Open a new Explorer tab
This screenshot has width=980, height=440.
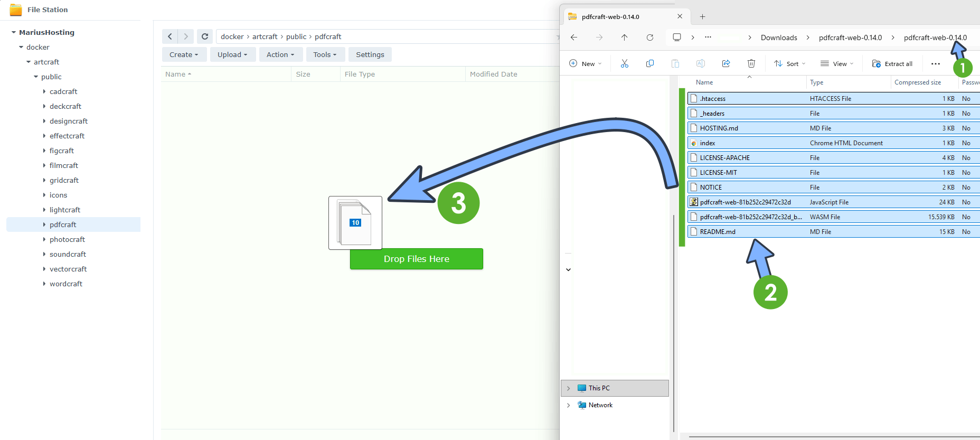point(702,16)
